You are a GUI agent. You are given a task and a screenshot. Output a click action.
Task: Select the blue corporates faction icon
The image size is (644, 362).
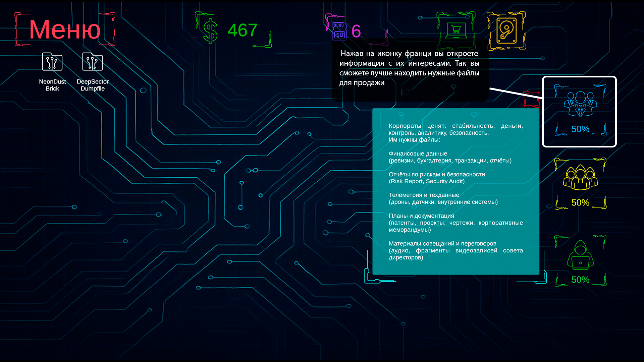pyautogui.click(x=580, y=104)
